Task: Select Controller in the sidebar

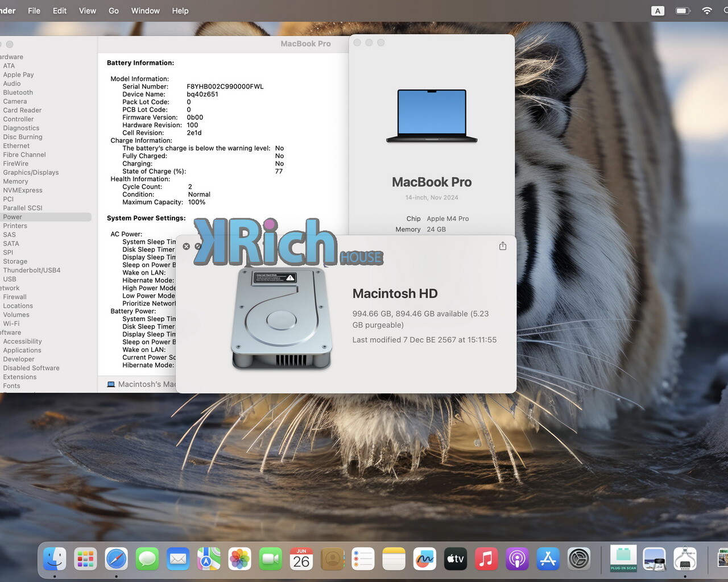Action: tap(18, 119)
